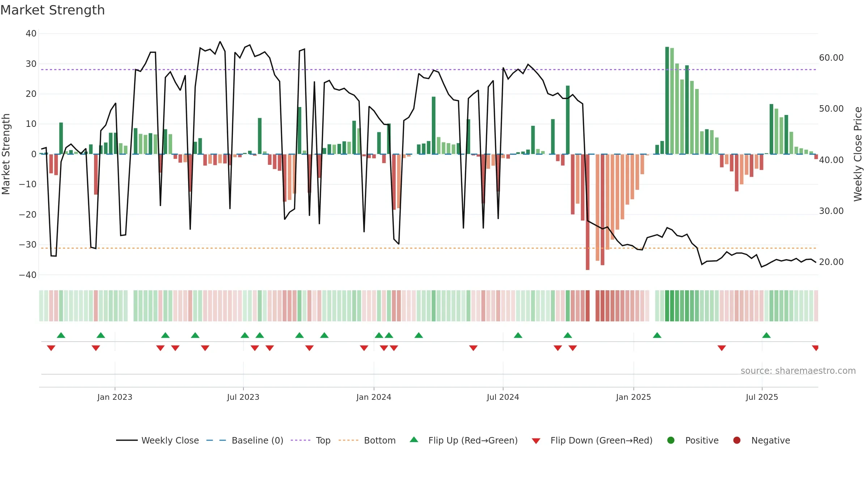The image size is (868, 488).
Task: Toggle the Weekly Close legend entry
Action: pyautogui.click(x=157, y=440)
